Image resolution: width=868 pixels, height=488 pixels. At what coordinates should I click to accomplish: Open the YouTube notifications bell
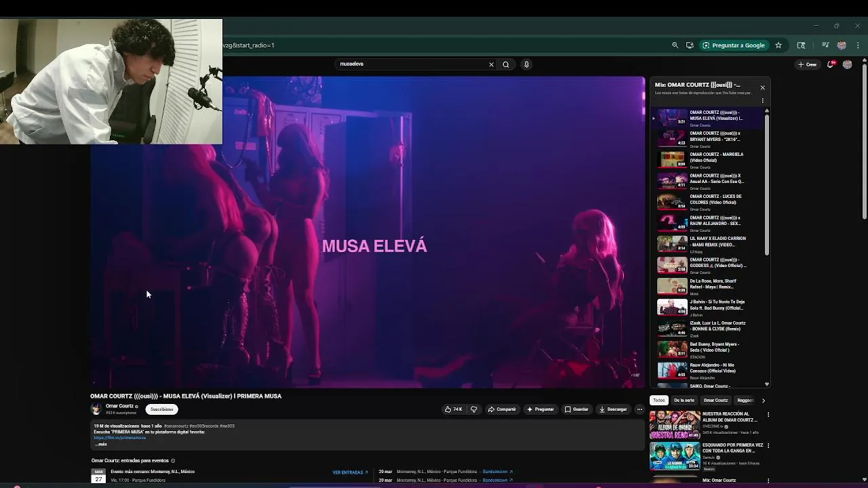click(830, 64)
